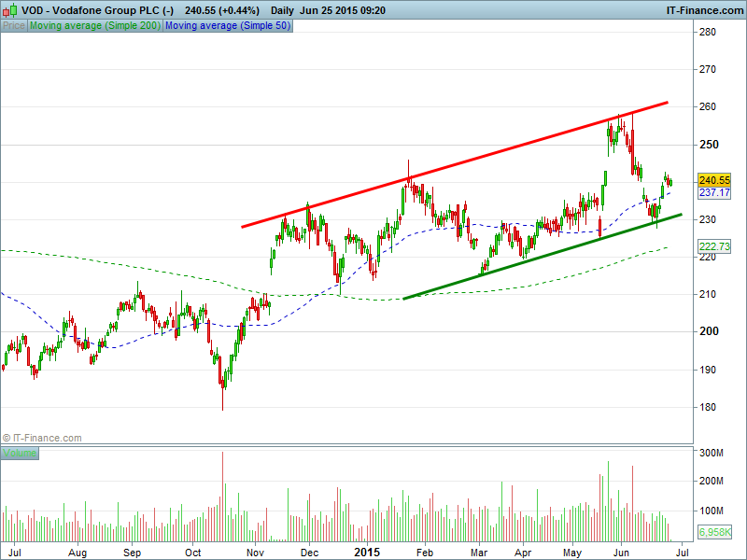747x560 pixels.
Task: Click the green 222.73 moving average tag
Action: point(713,246)
